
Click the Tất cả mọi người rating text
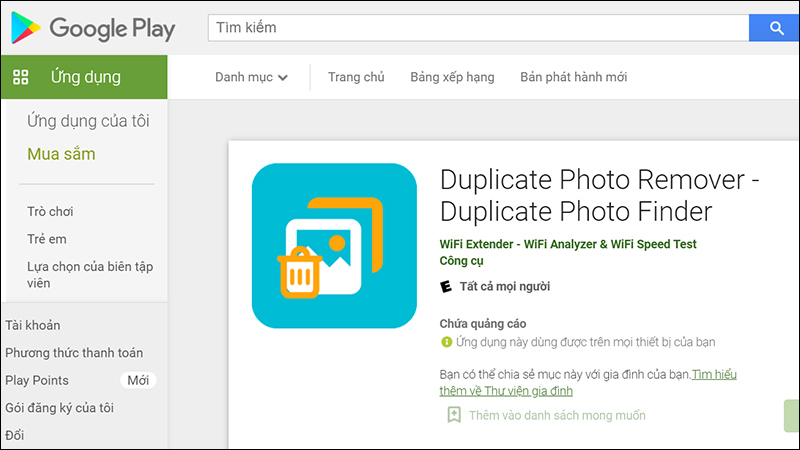pos(505,286)
